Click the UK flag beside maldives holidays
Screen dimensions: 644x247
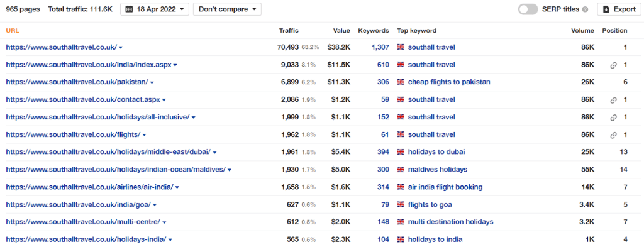click(401, 170)
